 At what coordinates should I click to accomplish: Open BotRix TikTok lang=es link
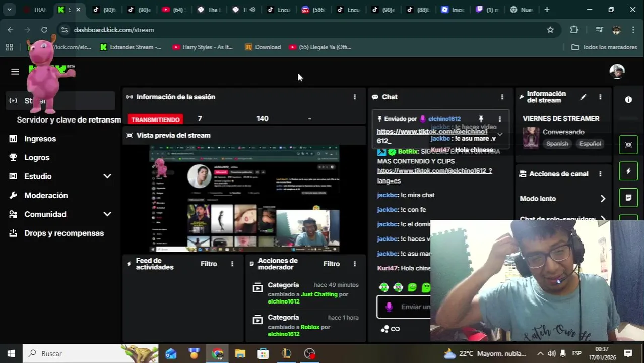[x=434, y=175]
